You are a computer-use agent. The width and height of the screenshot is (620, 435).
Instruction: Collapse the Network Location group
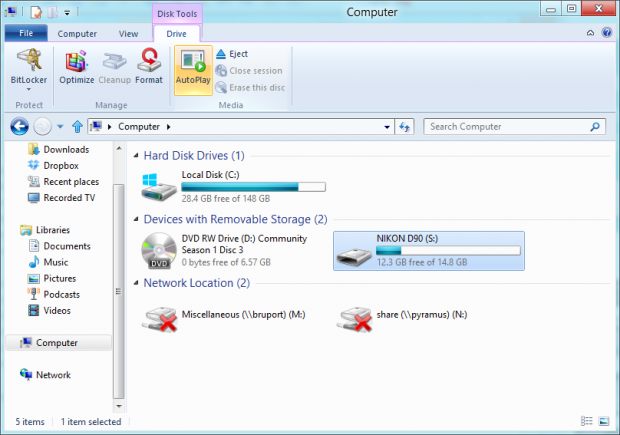pos(136,283)
